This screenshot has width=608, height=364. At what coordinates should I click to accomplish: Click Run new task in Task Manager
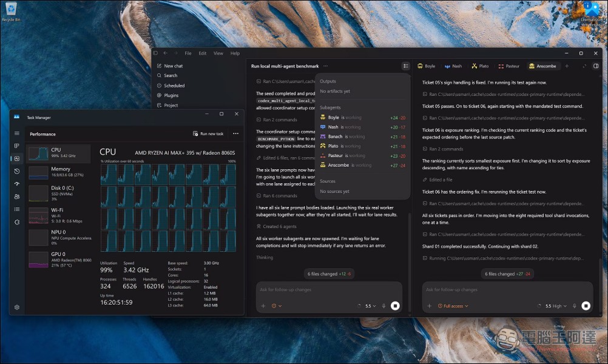(208, 133)
